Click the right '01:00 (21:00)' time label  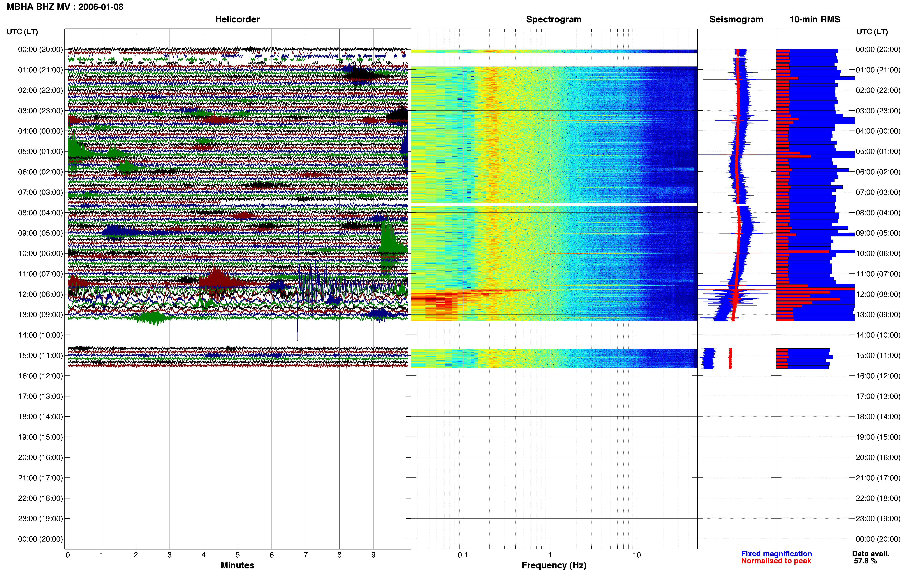pyautogui.click(x=878, y=70)
